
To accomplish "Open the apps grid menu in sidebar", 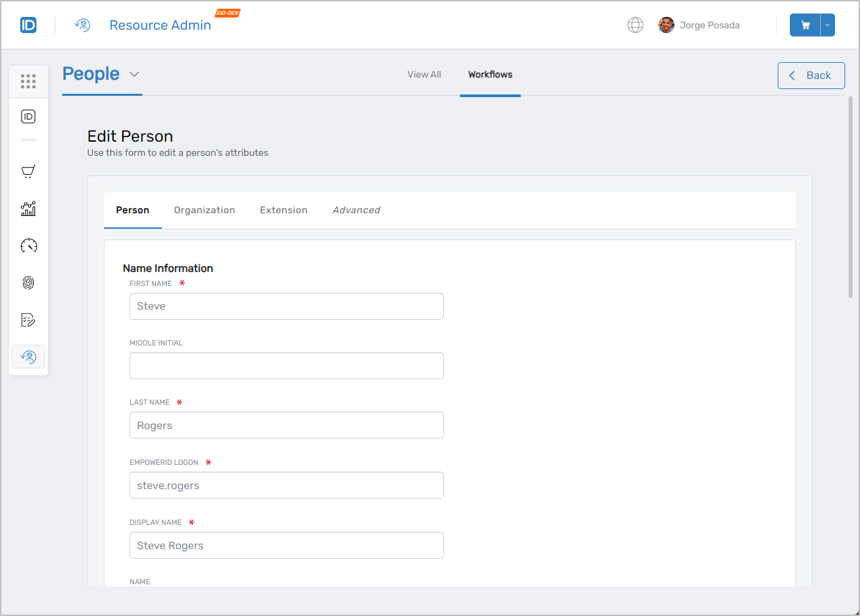I will (x=28, y=82).
